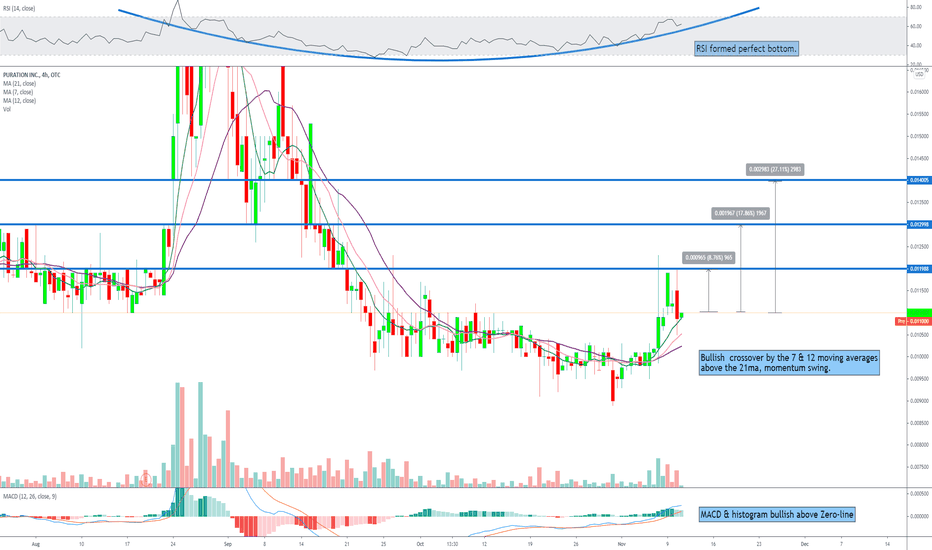Click the '0.010000' tick on the price axis
The image size is (932, 550).
[x=920, y=357]
